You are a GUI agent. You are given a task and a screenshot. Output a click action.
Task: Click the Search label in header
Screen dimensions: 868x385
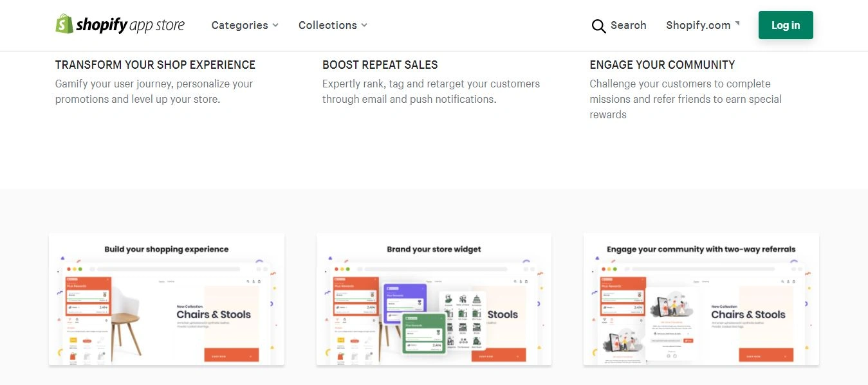pos(628,25)
